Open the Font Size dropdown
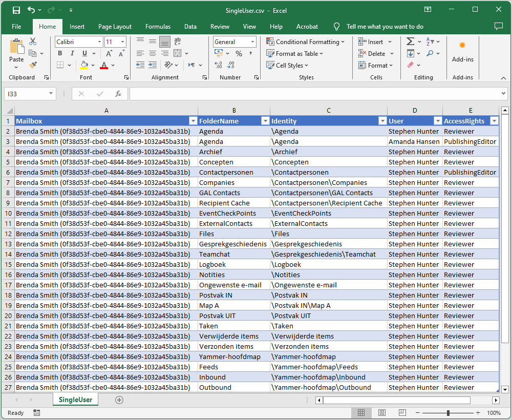 tap(123, 41)
